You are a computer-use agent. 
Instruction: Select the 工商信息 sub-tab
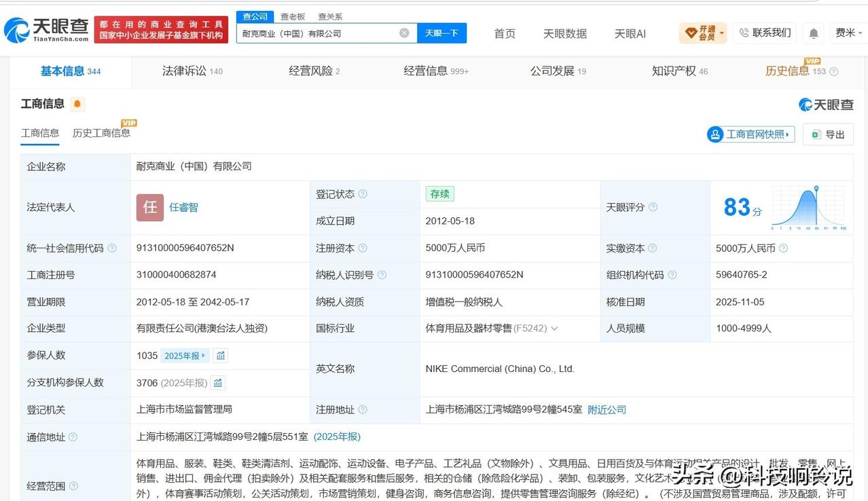(x=40, y=133)
